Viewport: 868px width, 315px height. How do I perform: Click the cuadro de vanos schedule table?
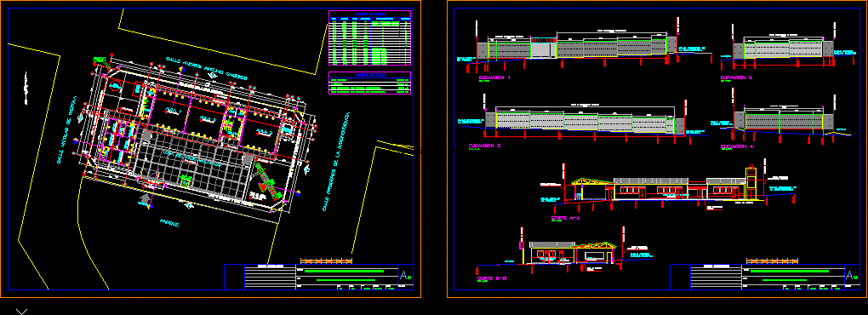(370, 38)
